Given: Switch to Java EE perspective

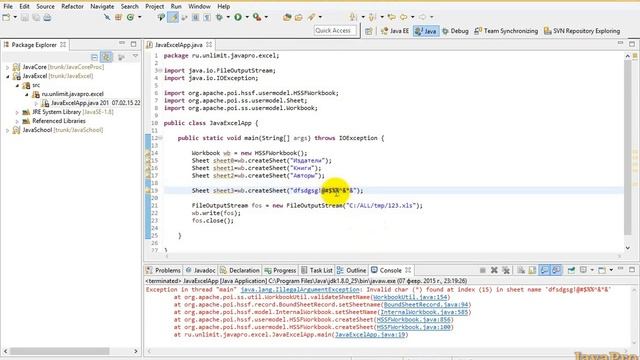Looking at the screenshot, I should (x=394, y=31).
